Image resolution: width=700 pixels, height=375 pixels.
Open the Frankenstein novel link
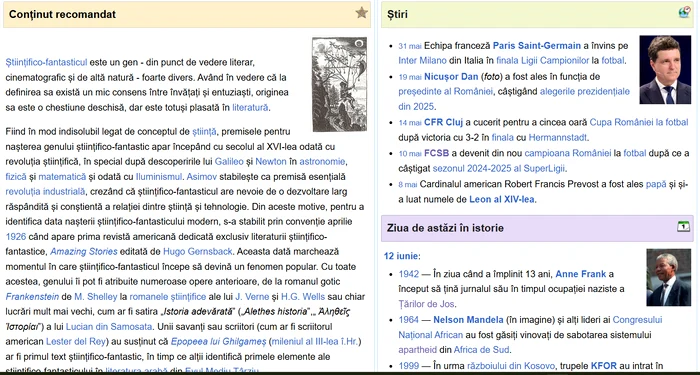point(32,296)
